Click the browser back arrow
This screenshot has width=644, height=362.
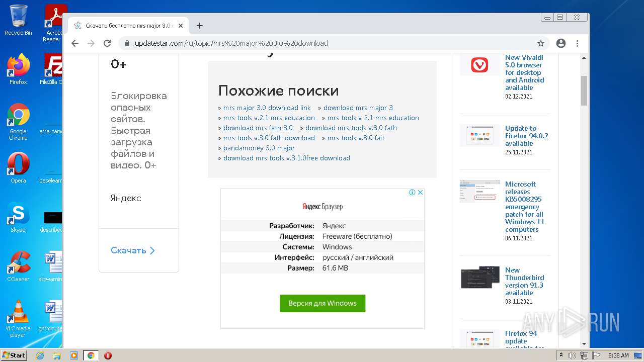[x=75, y=43]
